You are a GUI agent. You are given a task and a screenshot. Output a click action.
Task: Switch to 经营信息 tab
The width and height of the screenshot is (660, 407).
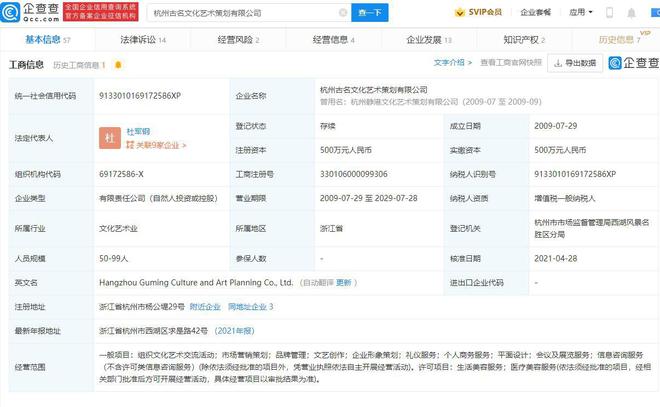tap(333, 40)
